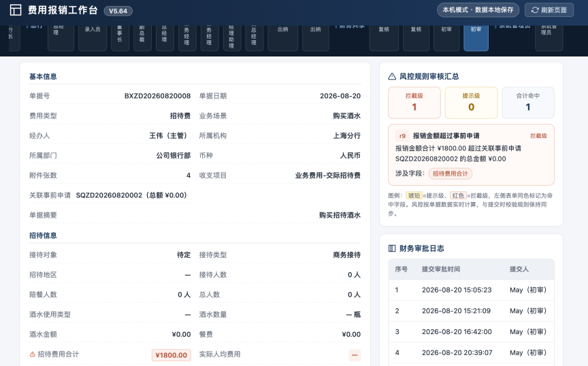588x366 pixels.
Task: Click the 接待对象 value 待定
Action: point(184,255)
